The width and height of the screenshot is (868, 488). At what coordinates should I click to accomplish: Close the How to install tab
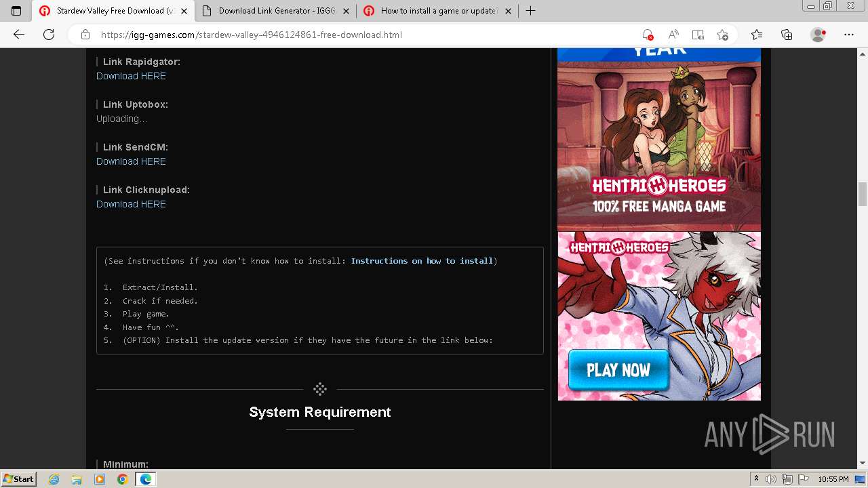[x=508, y=11]
